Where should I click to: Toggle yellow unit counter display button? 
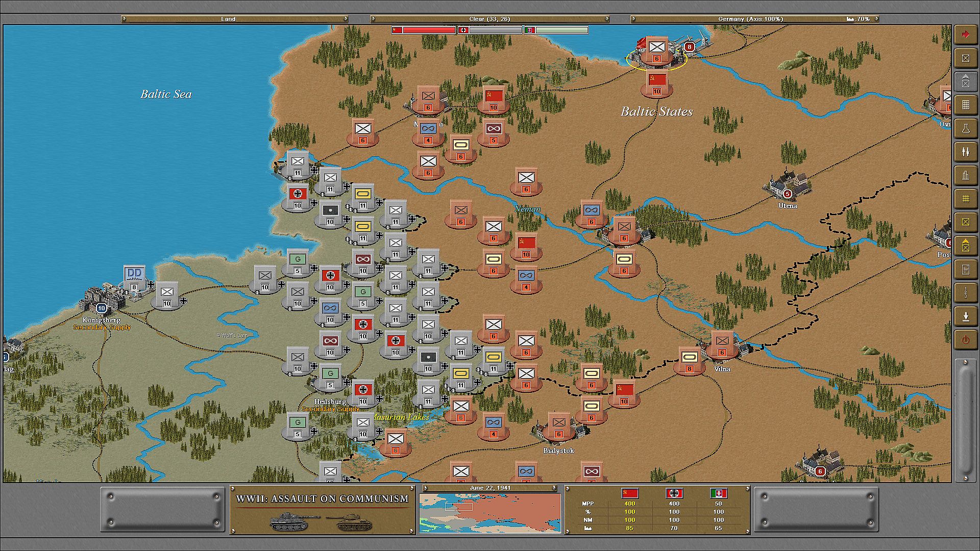(x=965, y=222)
